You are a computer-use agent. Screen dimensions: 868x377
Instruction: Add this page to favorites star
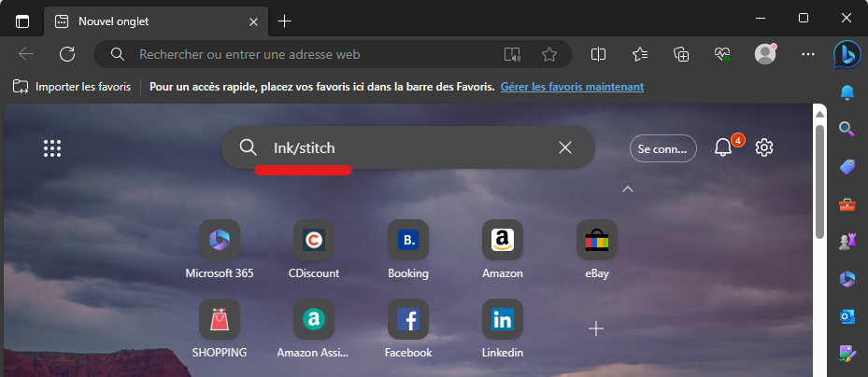pyautogui.click(x=548, y=54)
